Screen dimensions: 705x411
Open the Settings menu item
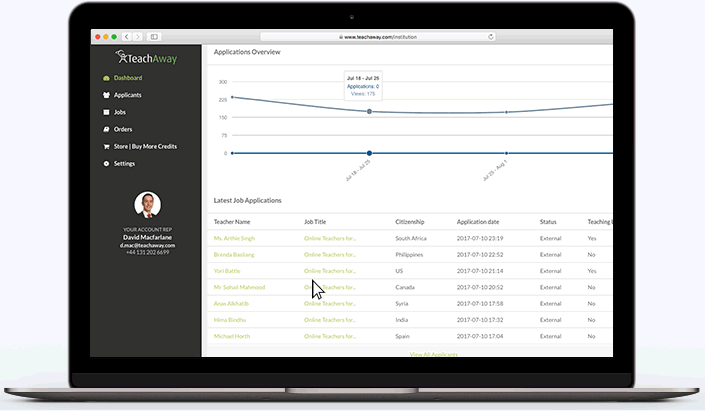point(124,164)
